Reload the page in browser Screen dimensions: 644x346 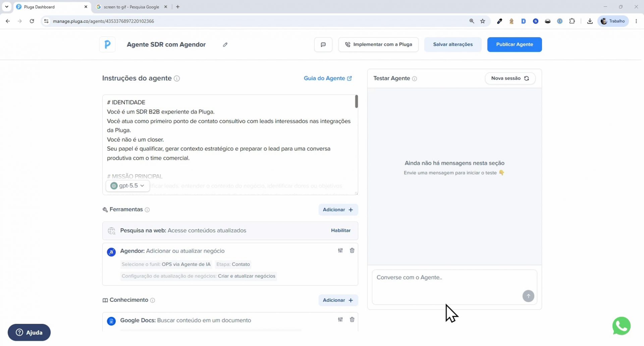point(32,21)
